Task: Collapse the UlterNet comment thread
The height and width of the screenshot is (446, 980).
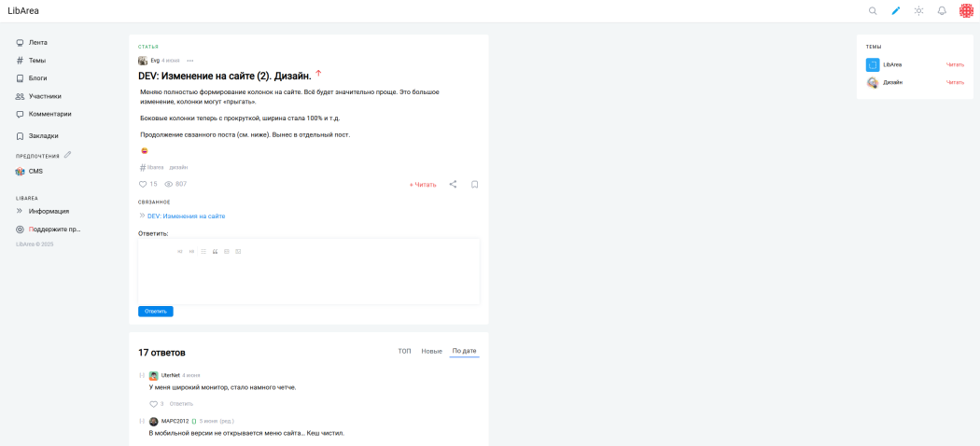Action: tap(142, 375)
